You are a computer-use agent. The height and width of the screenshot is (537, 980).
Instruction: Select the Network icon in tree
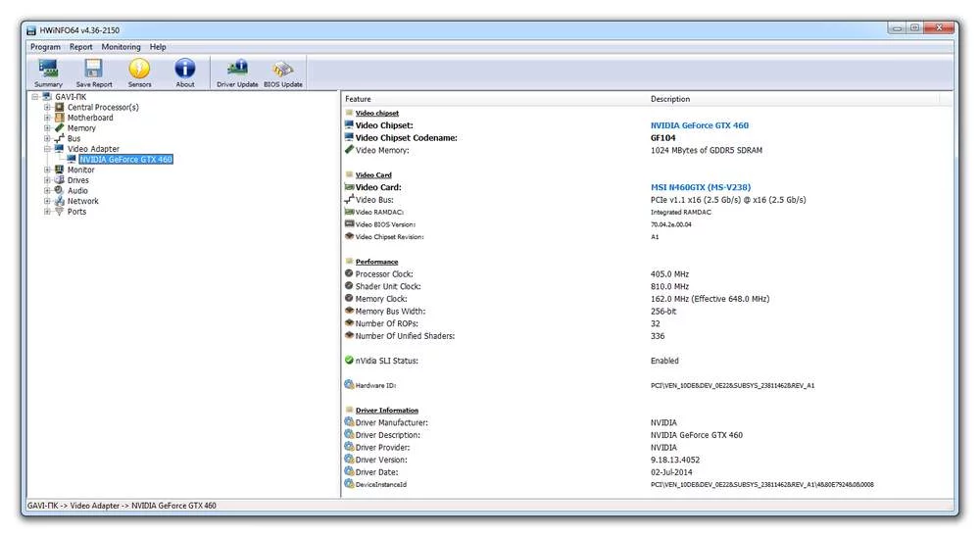click(x=60, y=201)
